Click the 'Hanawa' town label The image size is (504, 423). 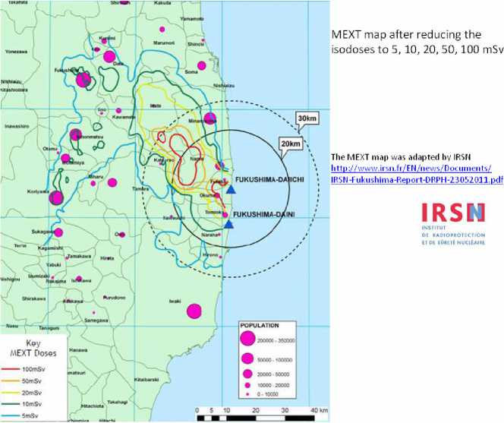point(78,350)
